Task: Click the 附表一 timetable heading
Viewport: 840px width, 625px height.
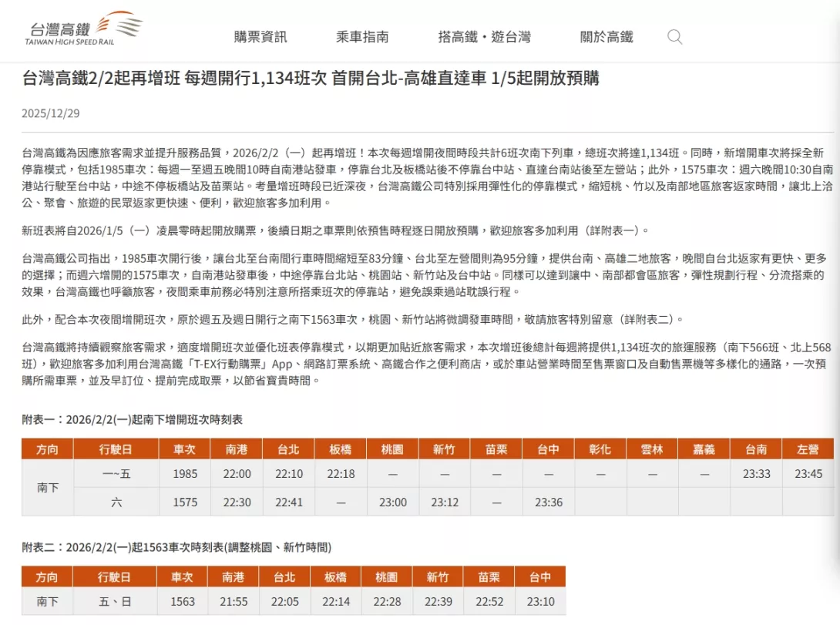Action: click(132, 419)
